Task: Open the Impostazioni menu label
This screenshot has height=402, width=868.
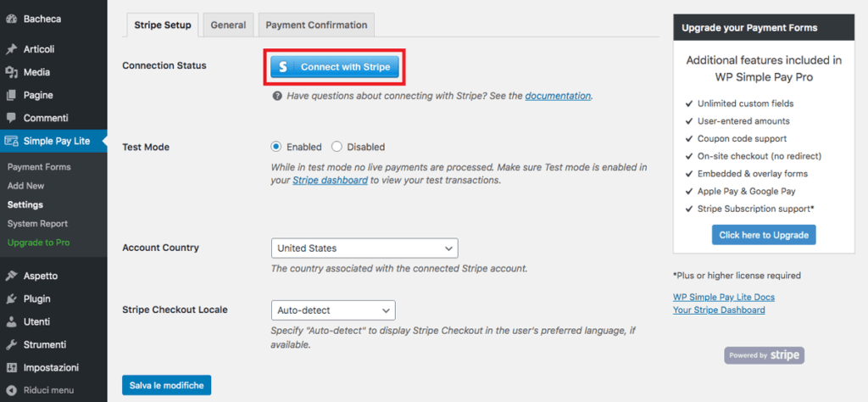Action: point(51,368)
